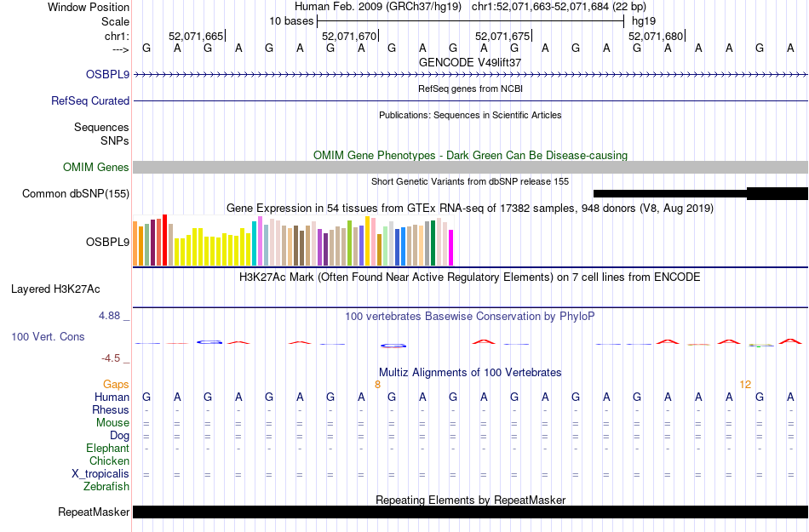Click the OSBPL9 intron arrow line
The height and width of the screenshot is (532, 809).
[470, 75]
